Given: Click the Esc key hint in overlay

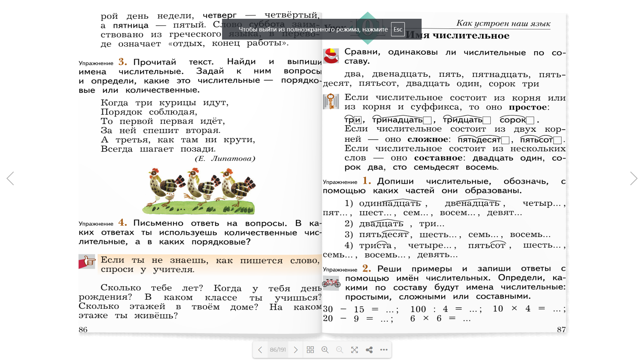Looking at the screenshot, I should point(398,29).
